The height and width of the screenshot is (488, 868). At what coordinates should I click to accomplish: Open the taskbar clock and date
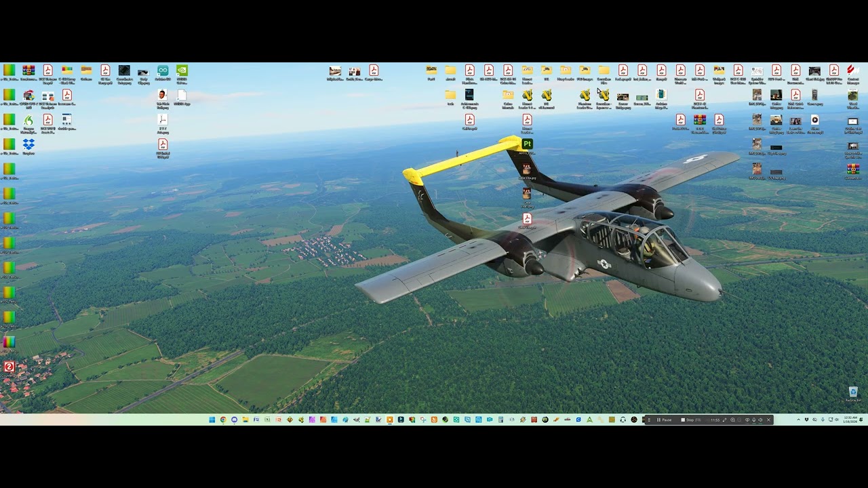point(850,420)
